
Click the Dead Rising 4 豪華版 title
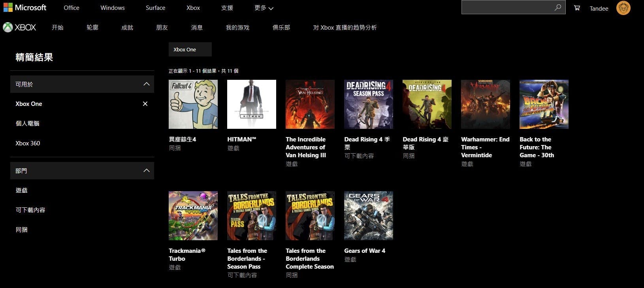click(426, 143)
